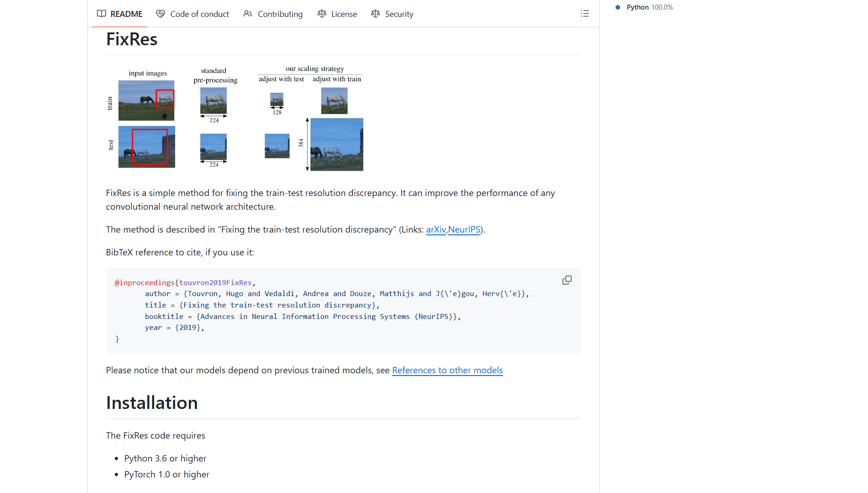The image size is (868, 493).
Task: Click the scales icon beside Security
Action: (375, 14)
